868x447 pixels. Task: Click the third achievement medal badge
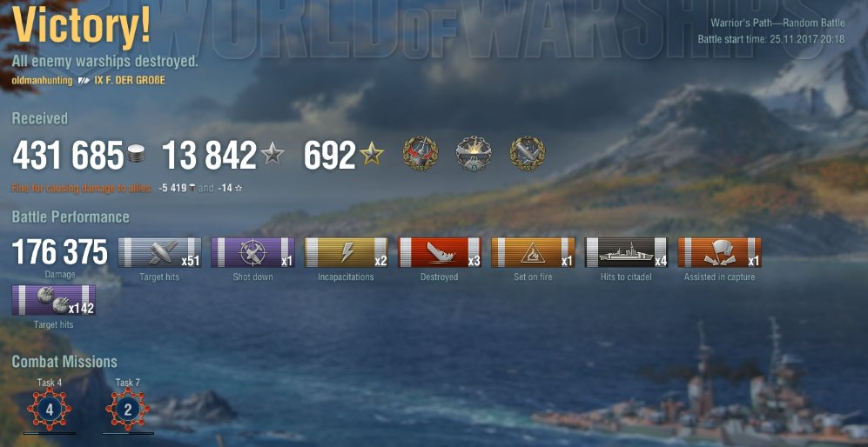coord(527,153)
